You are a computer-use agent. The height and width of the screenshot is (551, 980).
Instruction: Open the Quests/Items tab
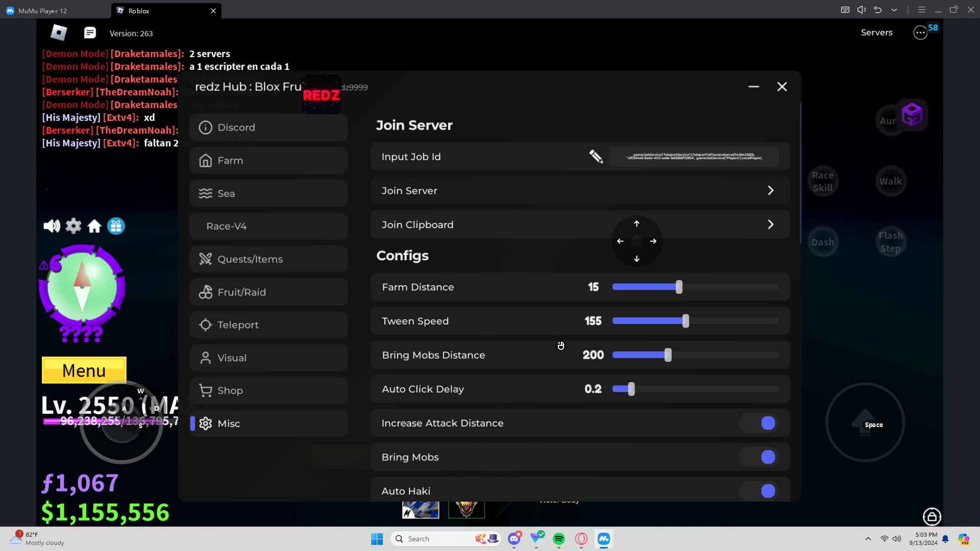[268, 259]
